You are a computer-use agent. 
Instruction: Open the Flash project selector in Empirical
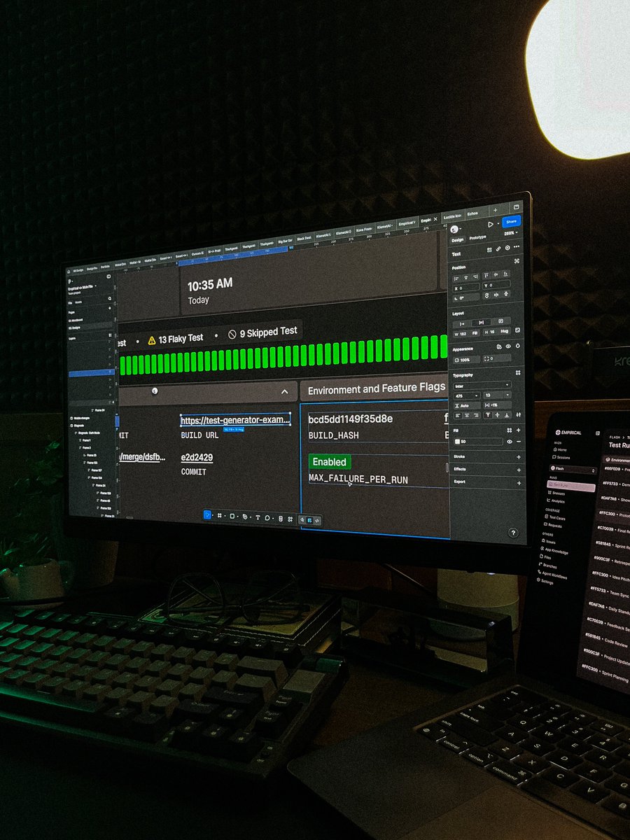coord(572,469)
